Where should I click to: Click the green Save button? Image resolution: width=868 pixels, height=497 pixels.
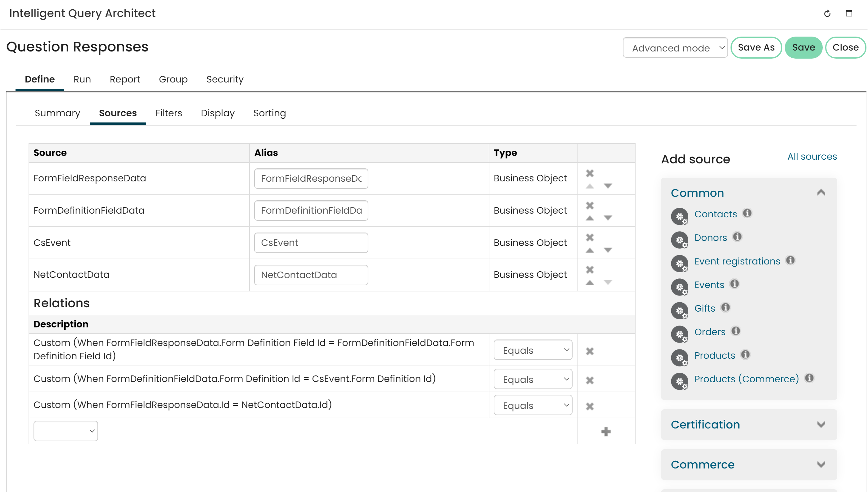pyautogui.click(x=803, y=47)
